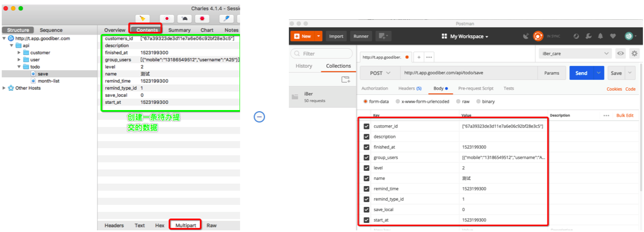Image resolution: width=644 pixels, height=232 pixels.
Task: Click the Import button in Postman
Action: pyautogui.click(x=336, y=36)
